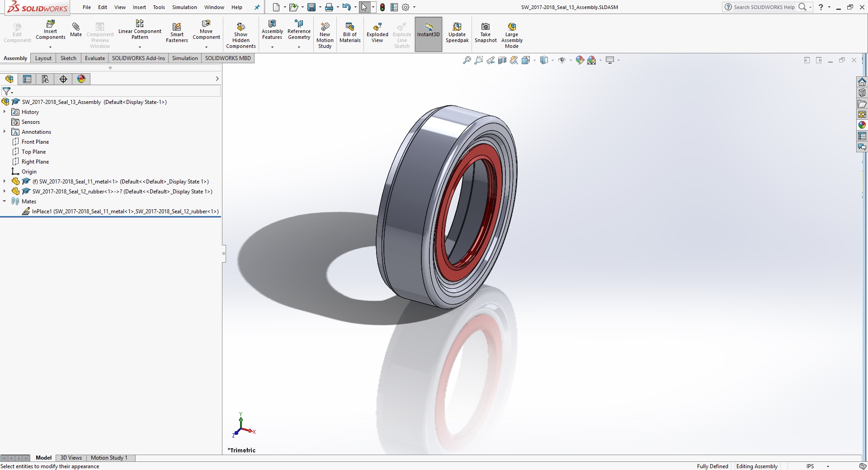868x470 pixels.
Task: Collapse the Mates folder
Action: click(x=5, y=201)
